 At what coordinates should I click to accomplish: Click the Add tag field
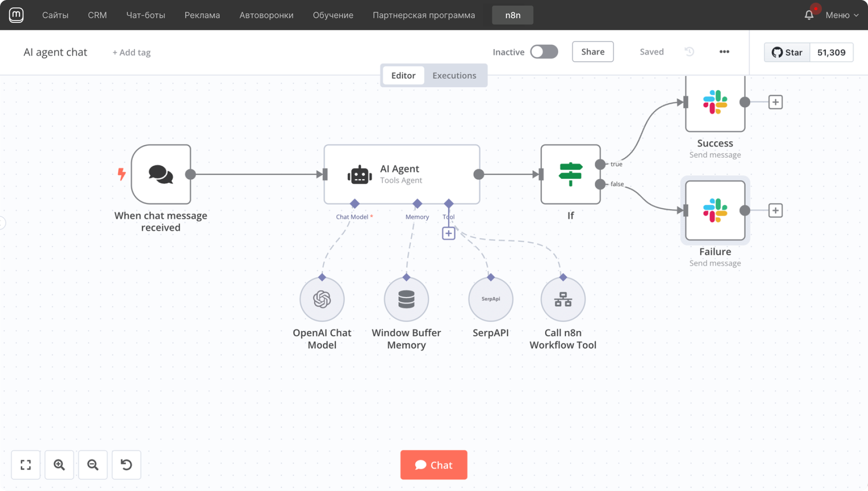(x=132, y=53)
